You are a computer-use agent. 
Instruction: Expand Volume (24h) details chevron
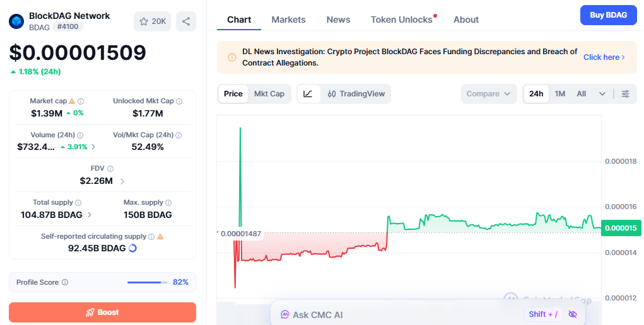tap(93, 147)
